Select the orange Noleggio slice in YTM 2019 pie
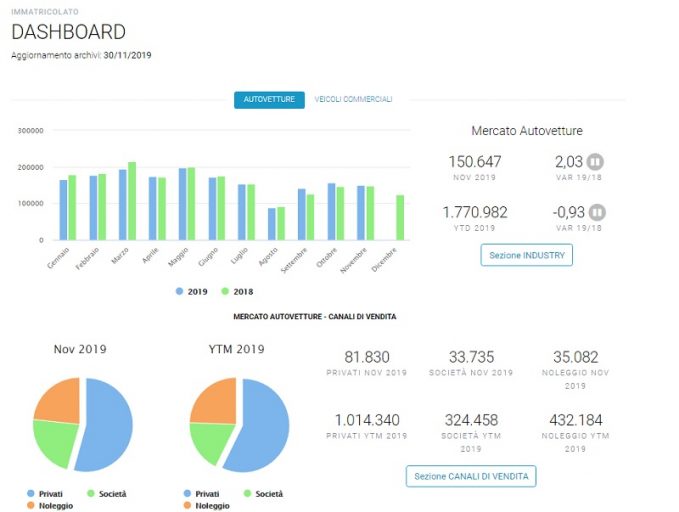This screenshot has height=512, width=679. pos(217,401)
